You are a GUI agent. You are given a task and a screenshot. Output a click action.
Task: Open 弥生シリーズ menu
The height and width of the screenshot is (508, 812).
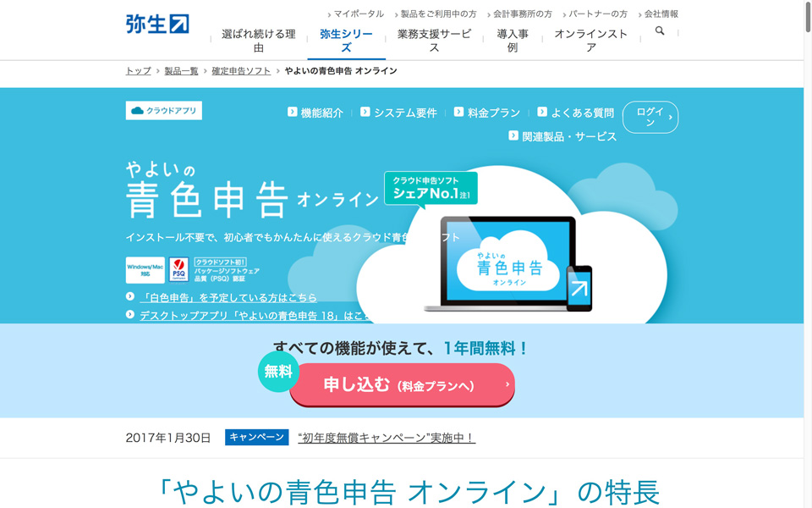click(x=346, y=41)
